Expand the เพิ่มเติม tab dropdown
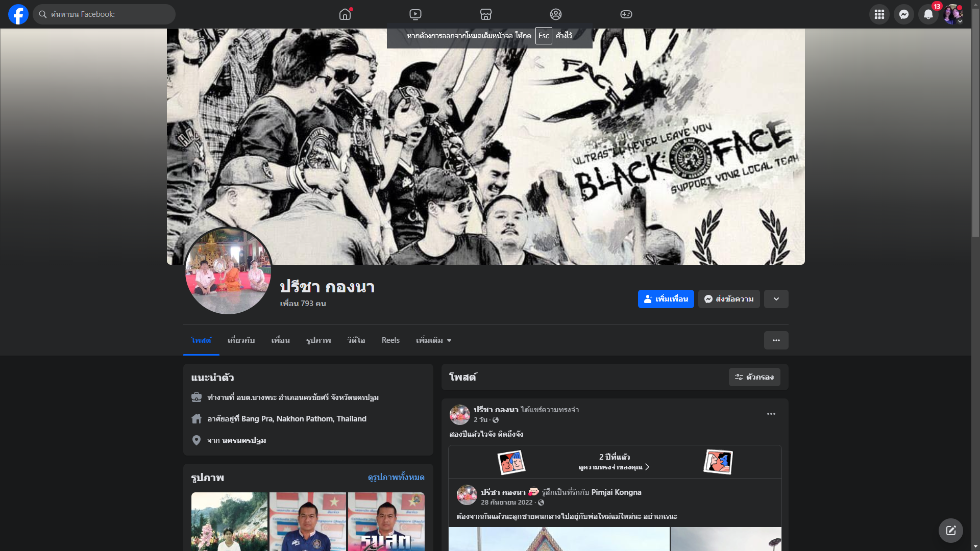980x551 pixels. tap(433, 340)
